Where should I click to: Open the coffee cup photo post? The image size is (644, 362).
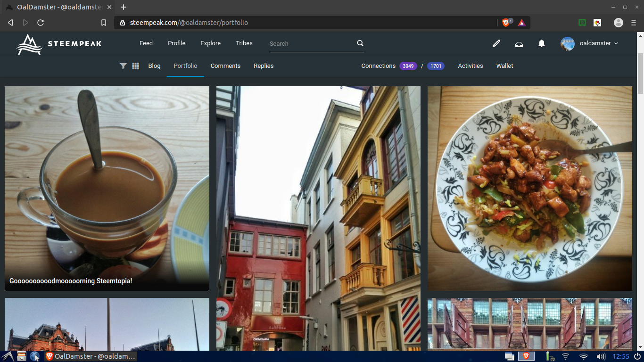(107, 189)
